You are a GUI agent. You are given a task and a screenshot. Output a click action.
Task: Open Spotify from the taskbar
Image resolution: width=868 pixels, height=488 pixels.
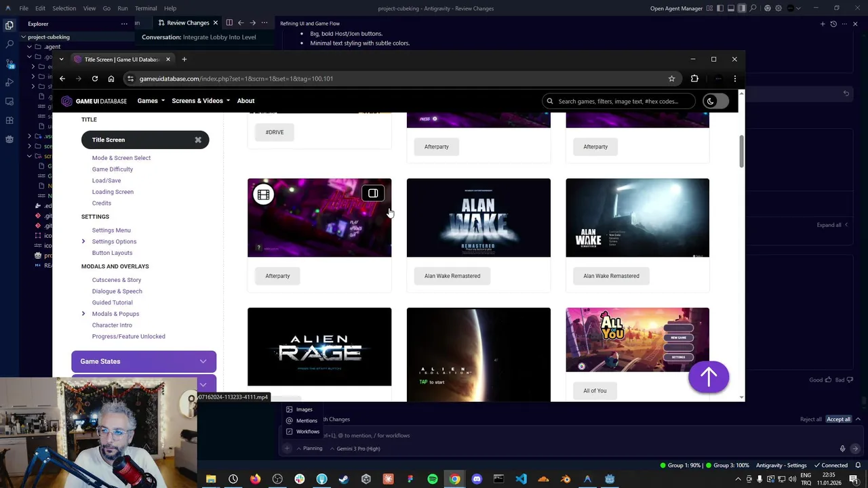pyautogui.click(x=432, y=479)
